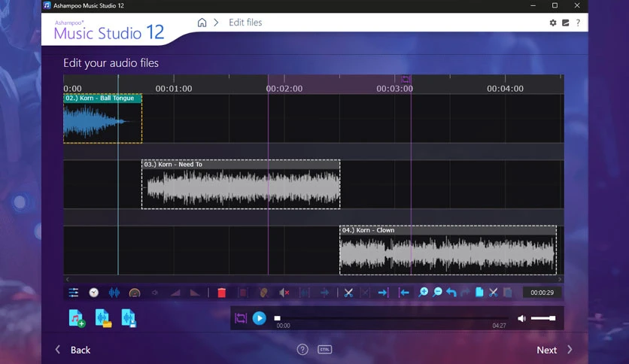Click the 00:00:29 time position field

[x=542, y=293]
